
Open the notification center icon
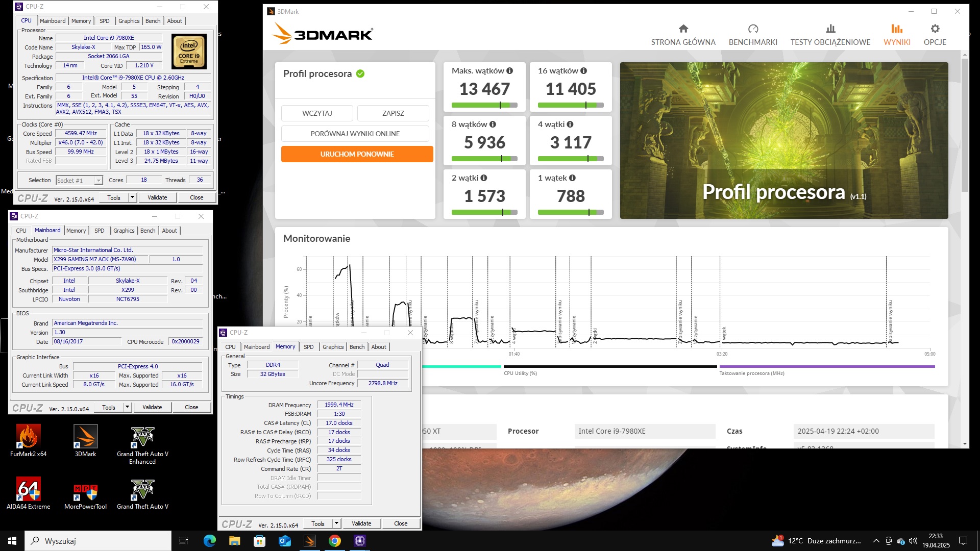click(963, 541)
